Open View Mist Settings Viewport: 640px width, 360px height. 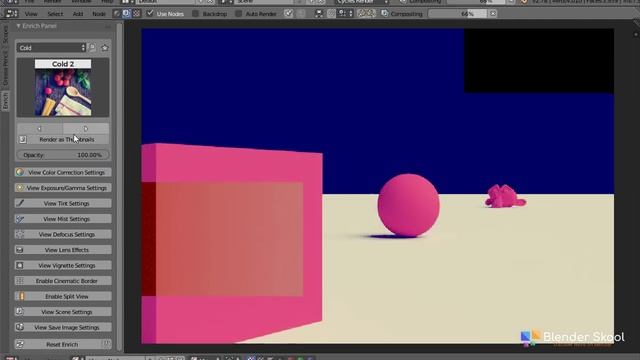(63, 219)
